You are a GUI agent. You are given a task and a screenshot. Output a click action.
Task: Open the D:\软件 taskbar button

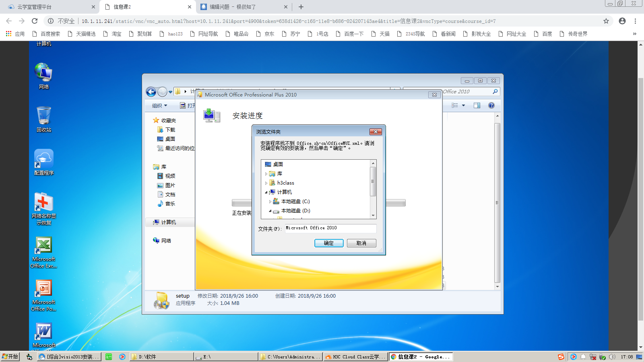(x=161, y=357)
